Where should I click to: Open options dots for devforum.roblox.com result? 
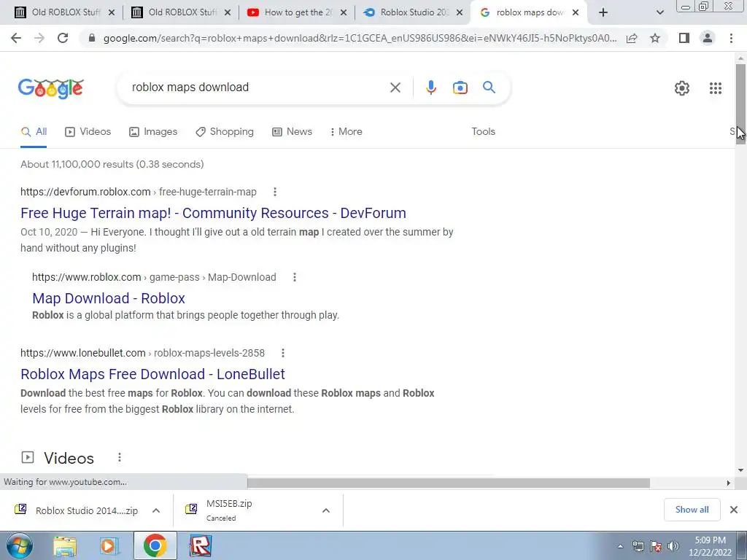(x=275, y=192)
